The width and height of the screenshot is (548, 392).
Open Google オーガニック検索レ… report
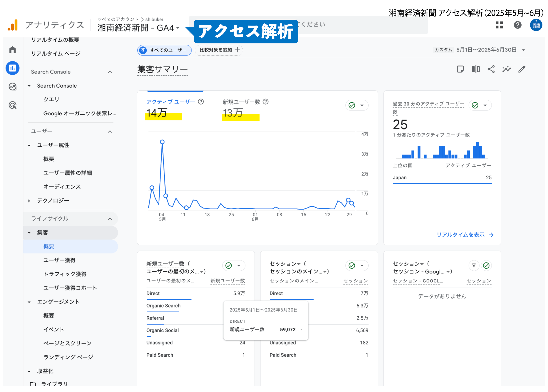[80, 114]
